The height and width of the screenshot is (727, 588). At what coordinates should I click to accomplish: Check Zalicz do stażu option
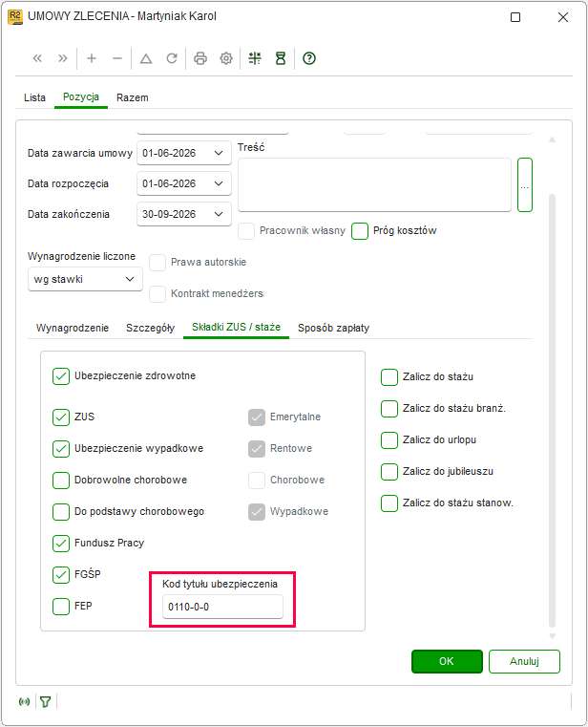[389, 377]
